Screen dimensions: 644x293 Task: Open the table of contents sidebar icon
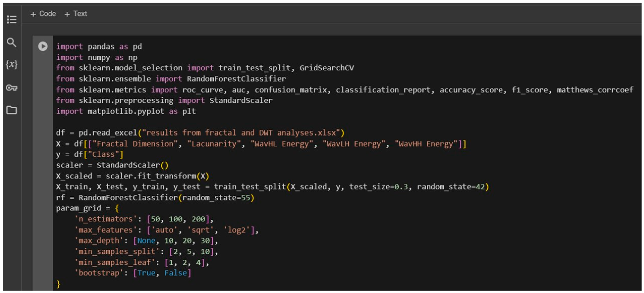coord(12,19)
